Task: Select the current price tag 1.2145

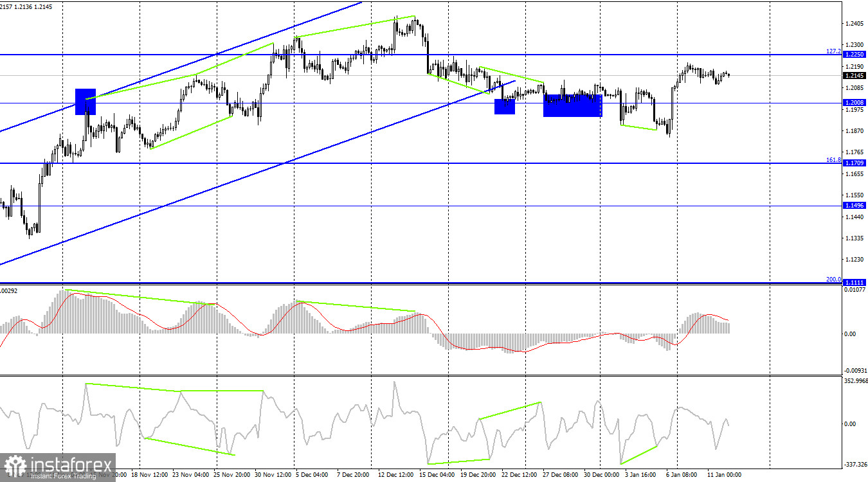Action: pos(854,76)
